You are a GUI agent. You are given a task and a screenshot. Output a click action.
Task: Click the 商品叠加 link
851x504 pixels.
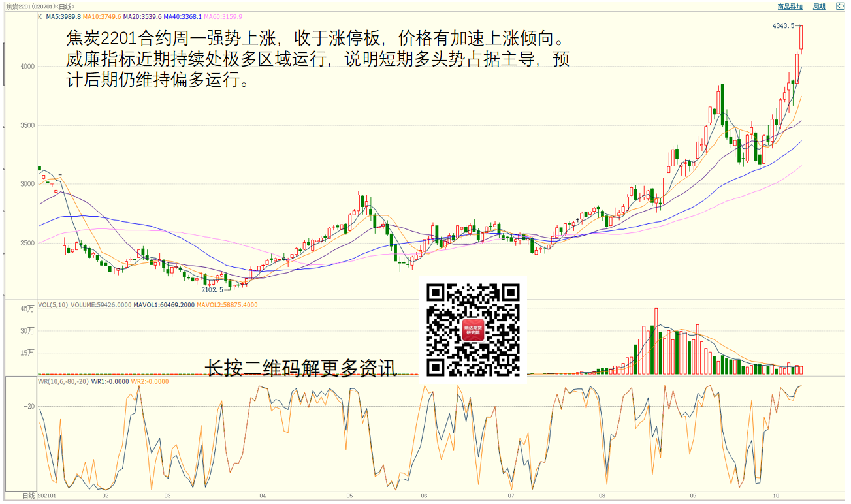click(790, 7)
